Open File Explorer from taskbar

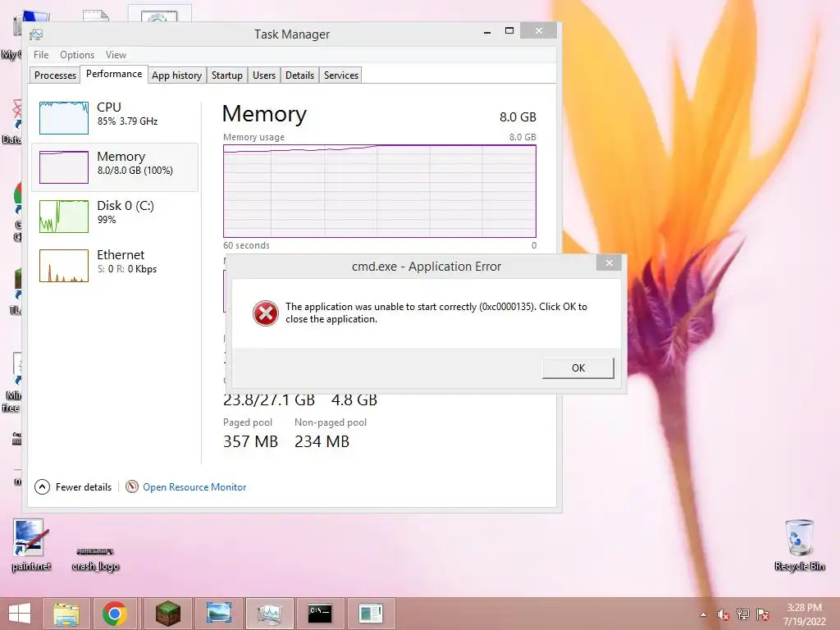[x=66, y=614]
